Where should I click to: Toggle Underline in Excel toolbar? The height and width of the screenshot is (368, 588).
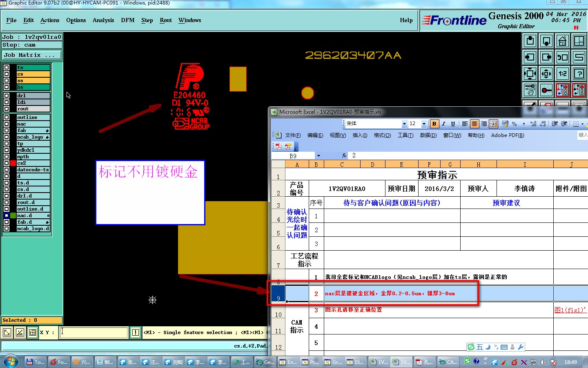click(x=453, y=123)
